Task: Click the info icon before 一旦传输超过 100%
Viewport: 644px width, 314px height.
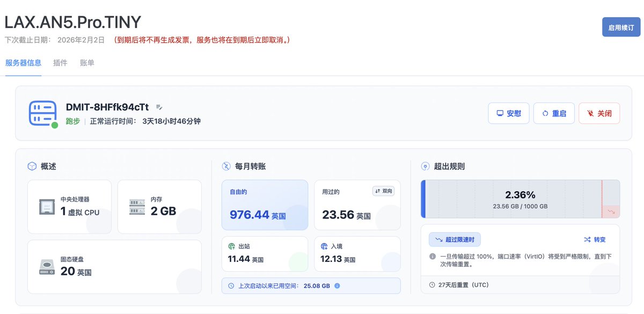Action: click(433, 257)
